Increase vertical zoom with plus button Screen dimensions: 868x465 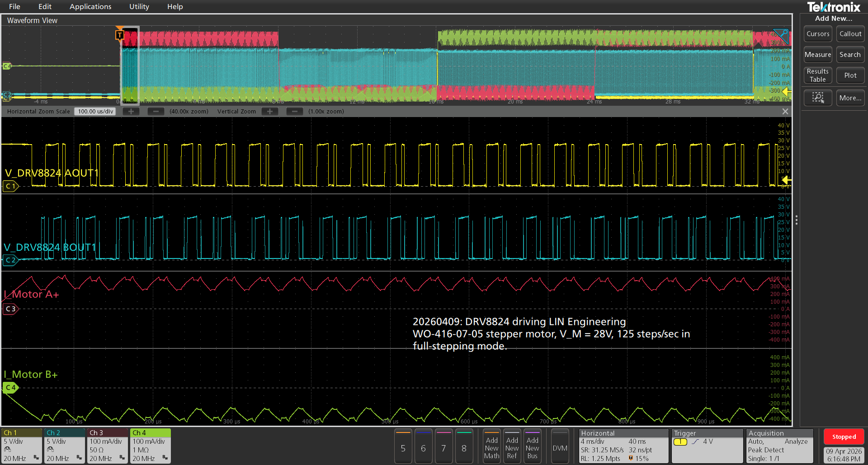tap(270, 112)
